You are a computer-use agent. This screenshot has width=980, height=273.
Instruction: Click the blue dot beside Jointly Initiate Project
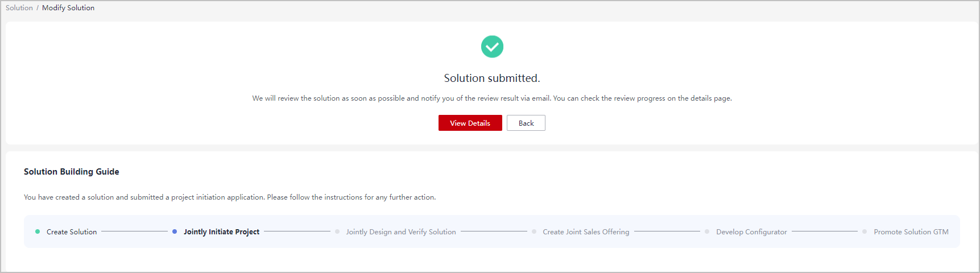pos(175,231)
